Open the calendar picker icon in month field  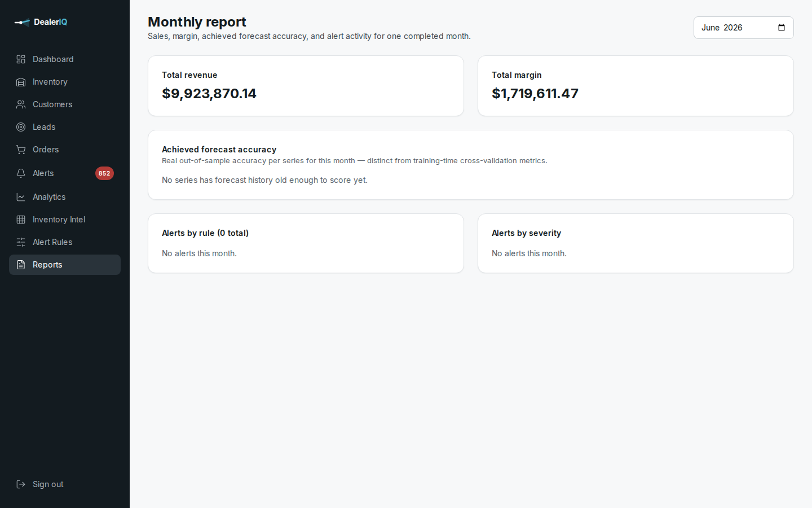click(x=782, y=28)
